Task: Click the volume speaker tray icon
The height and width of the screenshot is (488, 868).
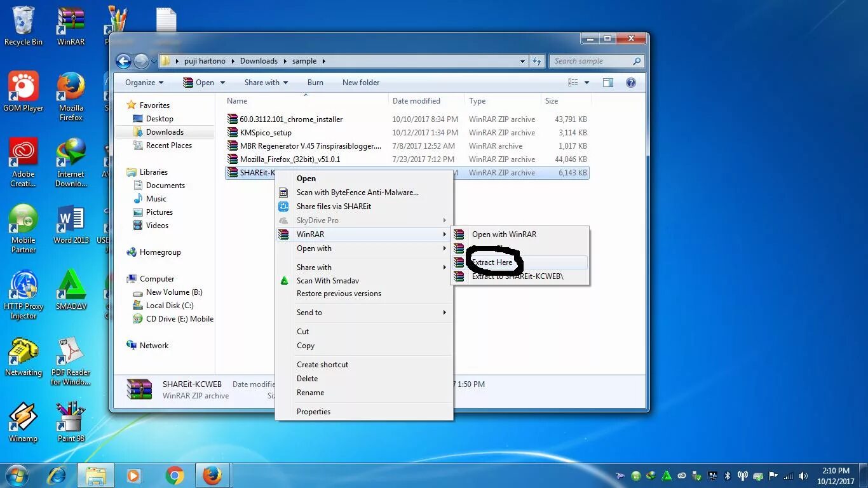Action: tap(804, 476)
